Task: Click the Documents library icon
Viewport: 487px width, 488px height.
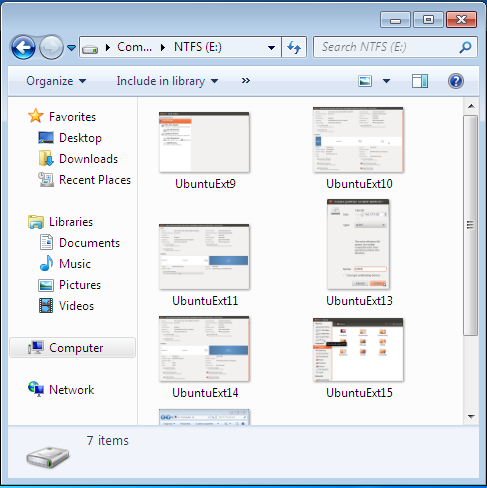Action: click(46, 242)
